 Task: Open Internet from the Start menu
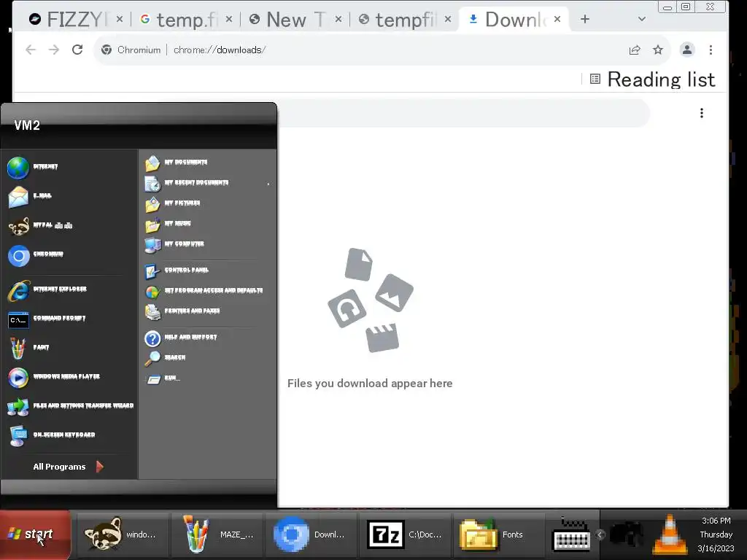34,167
